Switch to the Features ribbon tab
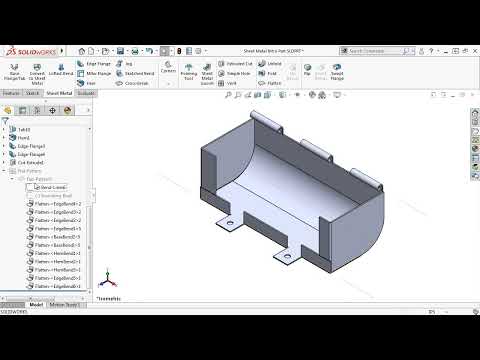The height and width of the screenshot is (360, 480). click(x=11, y=93)
